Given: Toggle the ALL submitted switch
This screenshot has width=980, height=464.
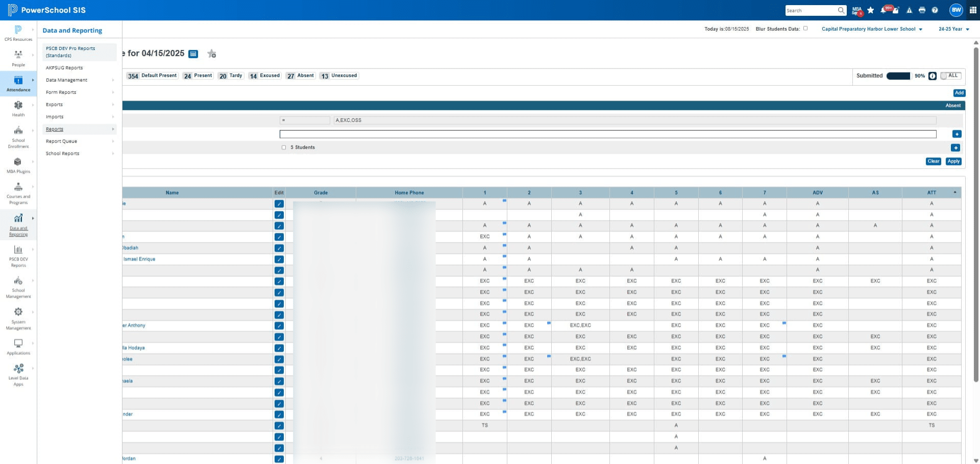Looking at the screenshot, I should pos(951,75).
